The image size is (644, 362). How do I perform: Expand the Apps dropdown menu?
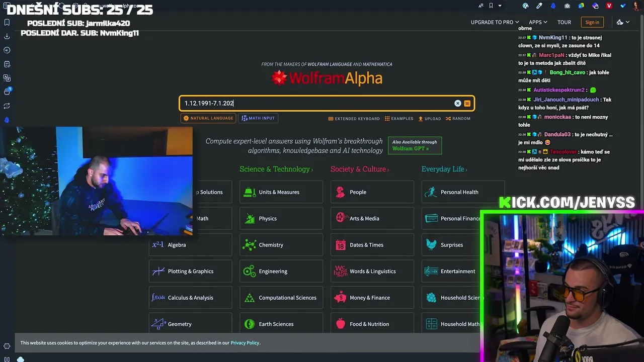[538, 22]
